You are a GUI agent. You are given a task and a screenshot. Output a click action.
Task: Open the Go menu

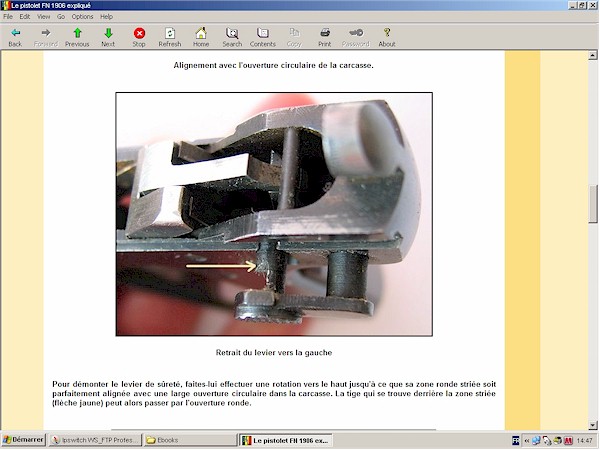coord(61,16)
